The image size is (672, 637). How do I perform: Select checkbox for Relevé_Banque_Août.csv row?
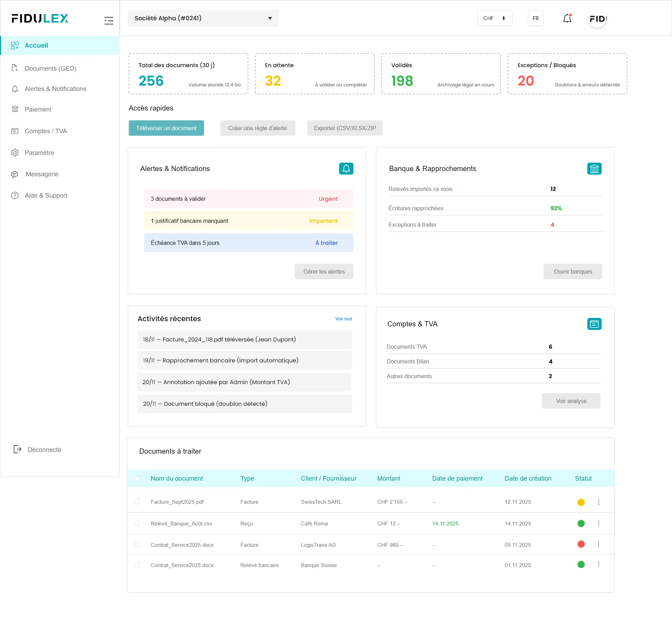137,523
